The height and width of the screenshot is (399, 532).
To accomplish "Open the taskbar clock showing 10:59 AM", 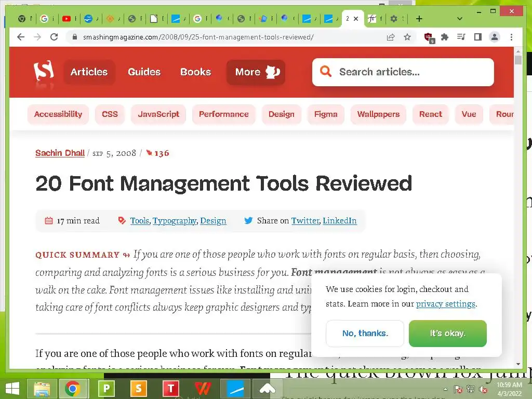I will pos(509,389).
